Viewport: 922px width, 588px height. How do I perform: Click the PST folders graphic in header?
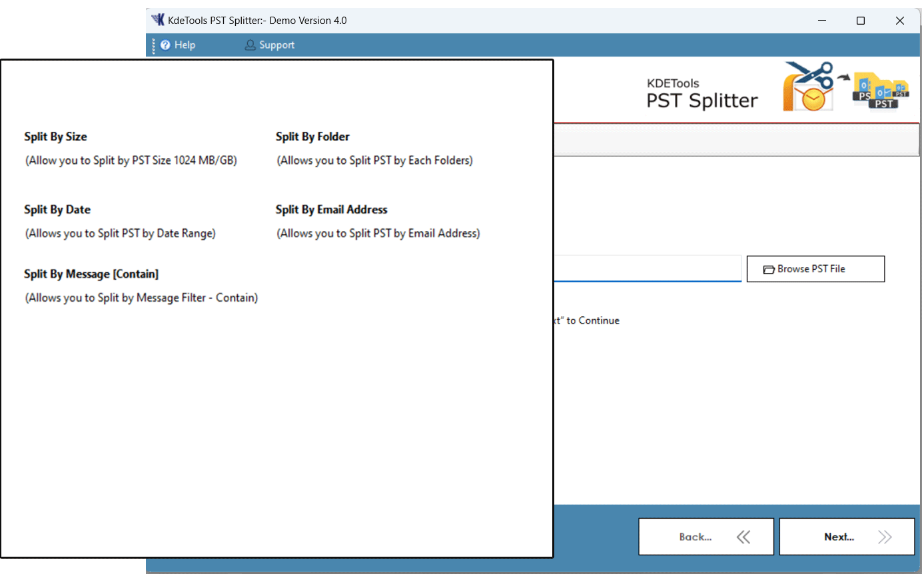point(881,91)
